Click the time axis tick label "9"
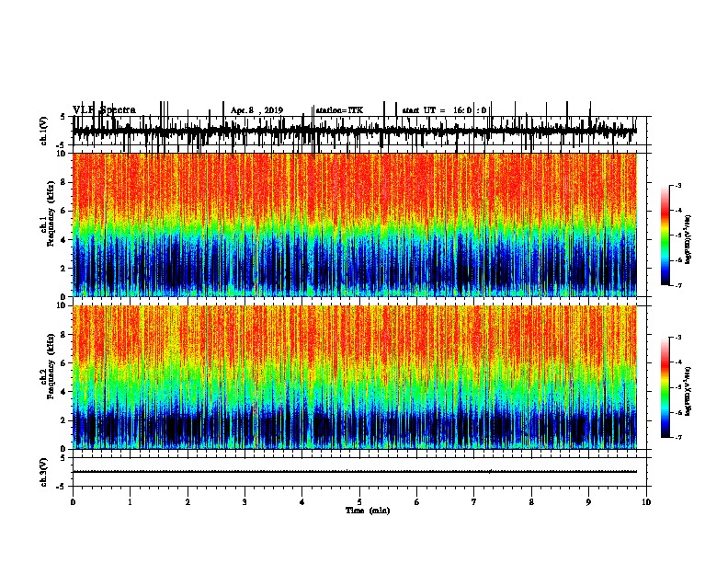Screen dimensions: 728x563 (x=588, y=502)
